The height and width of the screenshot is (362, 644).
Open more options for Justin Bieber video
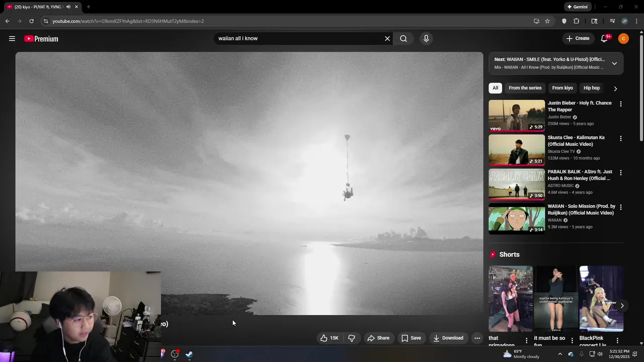[x=620, y=104]
